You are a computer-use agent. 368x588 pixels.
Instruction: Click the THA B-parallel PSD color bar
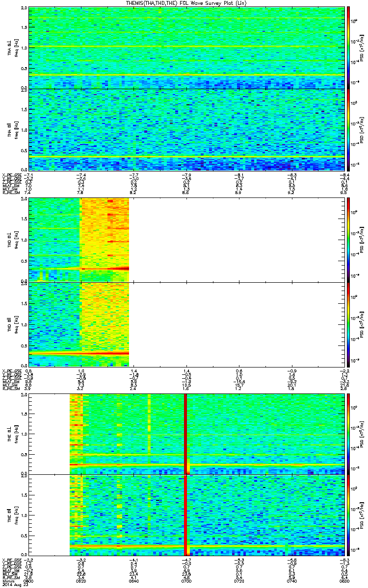pos(348,129)
